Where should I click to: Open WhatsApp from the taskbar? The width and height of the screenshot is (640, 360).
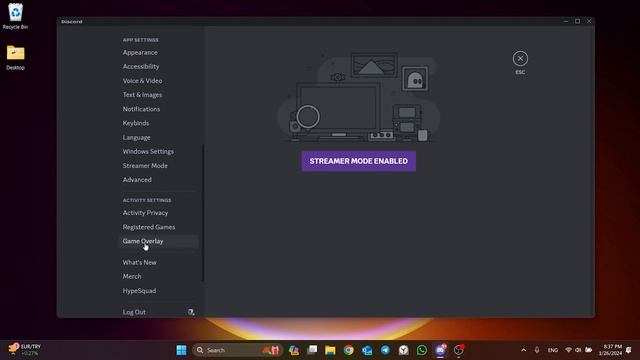(x=422, y=350)
